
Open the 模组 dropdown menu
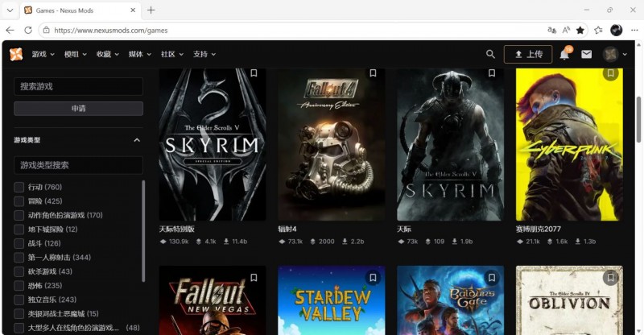[75, 54]
